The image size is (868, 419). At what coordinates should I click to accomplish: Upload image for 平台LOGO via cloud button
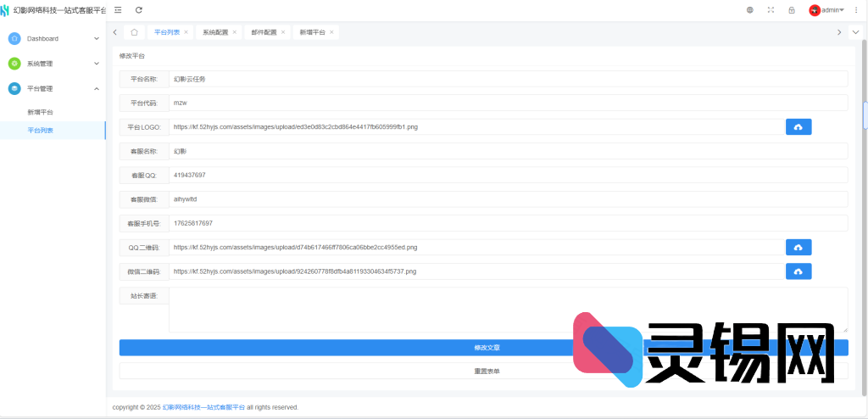click(798, 126)
